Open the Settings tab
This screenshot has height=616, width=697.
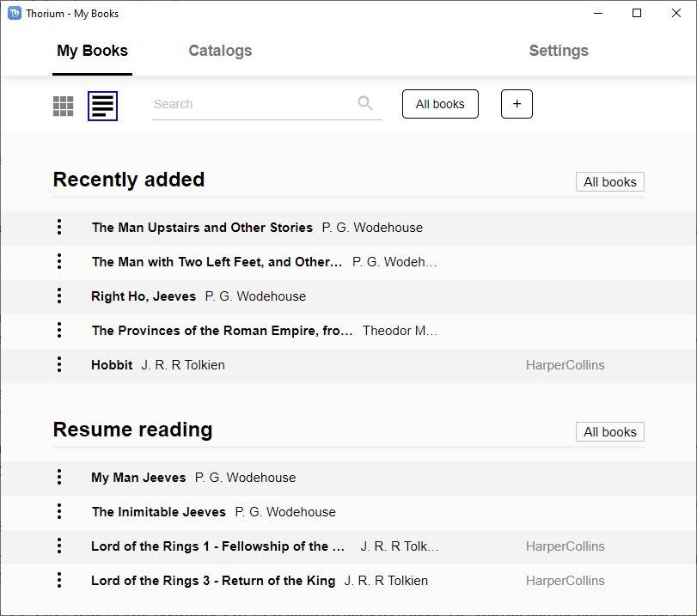click(x=559, y=51)
